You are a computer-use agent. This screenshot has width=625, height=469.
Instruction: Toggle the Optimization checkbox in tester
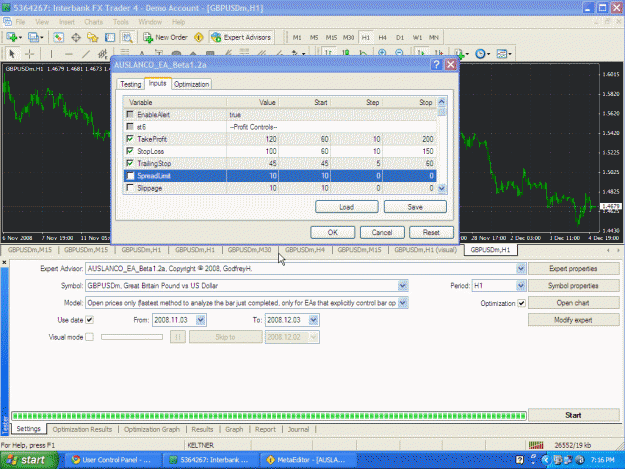coord(521,303)
